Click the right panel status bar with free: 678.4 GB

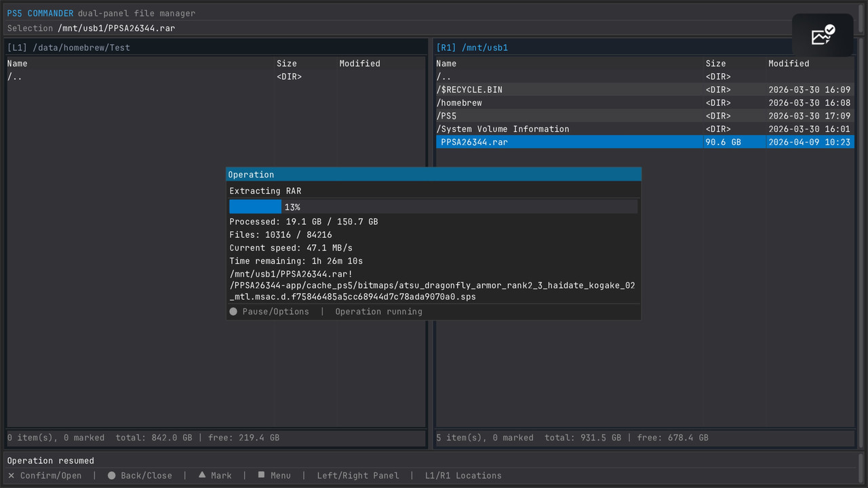(645, 438)
